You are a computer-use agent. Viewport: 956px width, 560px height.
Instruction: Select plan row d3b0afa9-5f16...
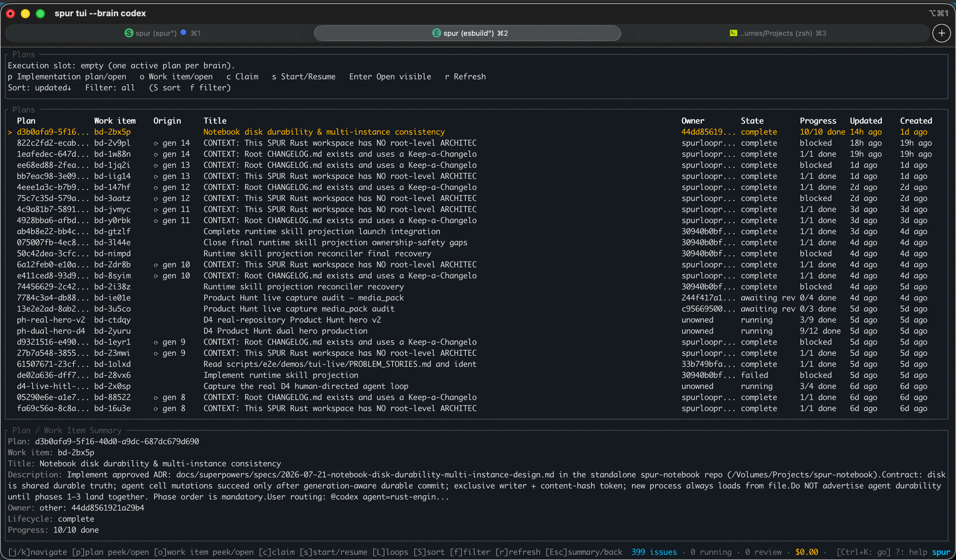point(476,132)
